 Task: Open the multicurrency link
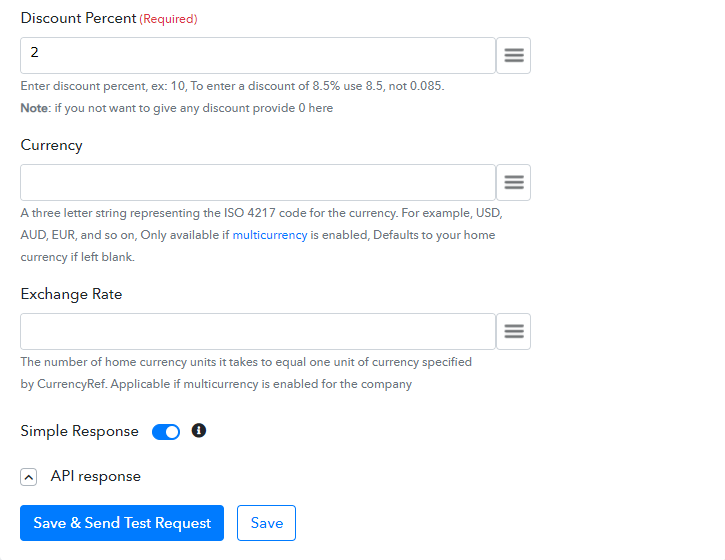270,235
